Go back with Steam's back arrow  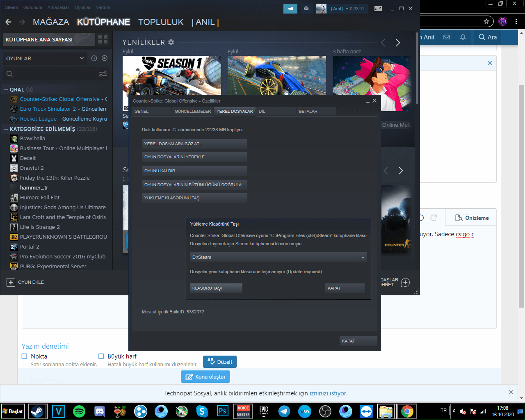pos(8,22)
